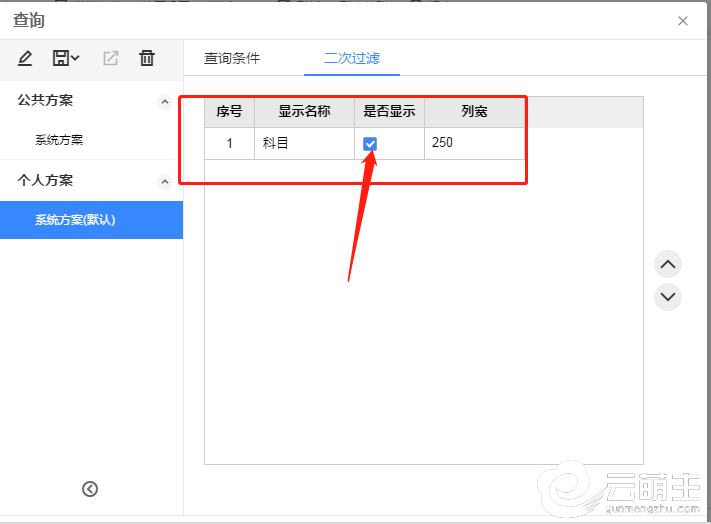
Task: Select 系统方案 under 公共方案
Action: pos(59,140)
